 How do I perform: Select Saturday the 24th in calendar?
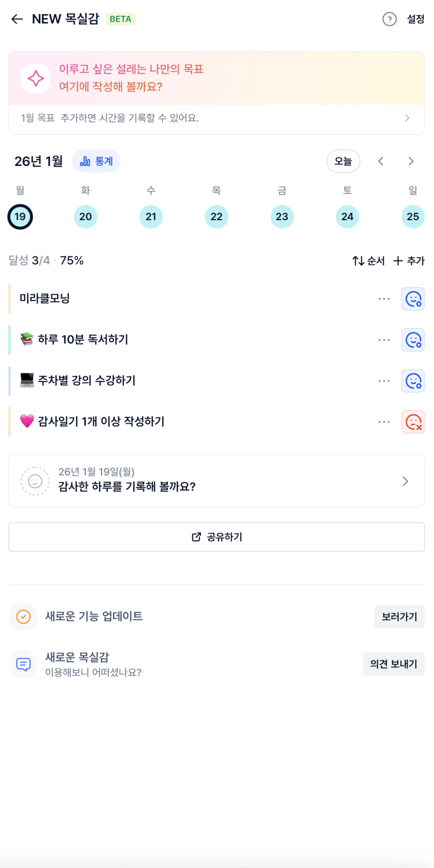(x=347, y=217)
